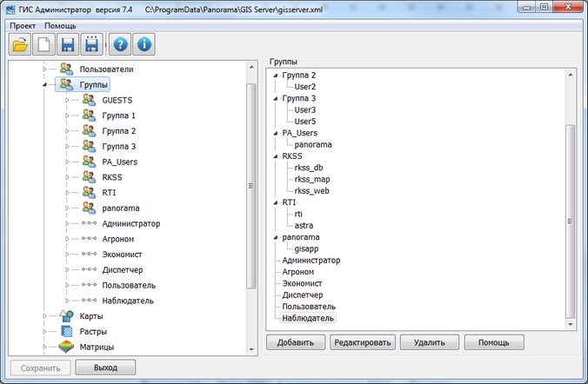Open the Помощь menu
The width and height of the screenshot is (588, 384).
61,26
